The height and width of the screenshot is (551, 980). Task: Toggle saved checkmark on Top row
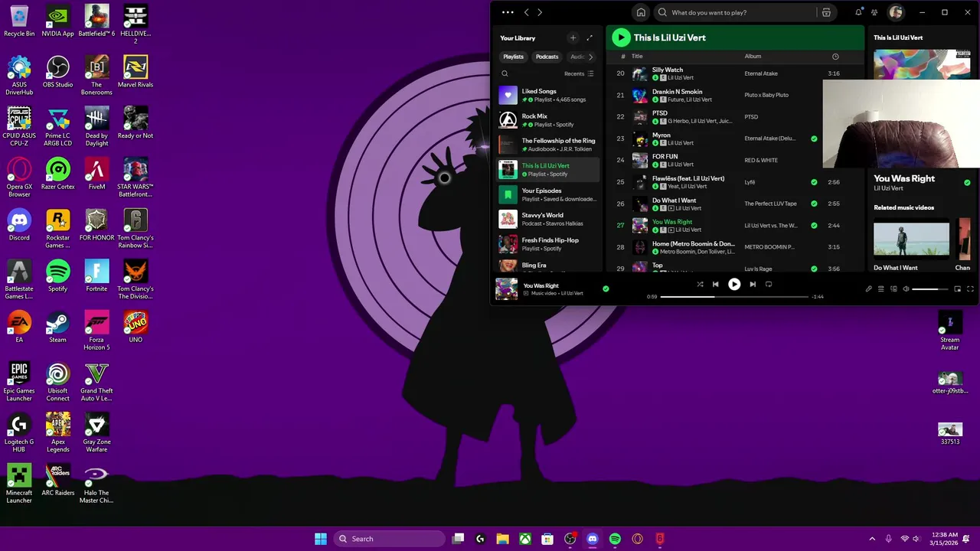814,269
